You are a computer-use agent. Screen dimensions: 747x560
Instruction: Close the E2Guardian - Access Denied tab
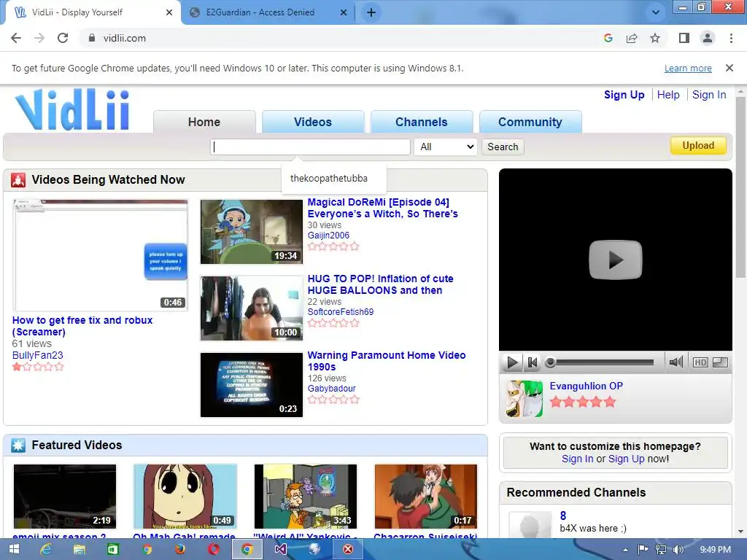point(343,12)
